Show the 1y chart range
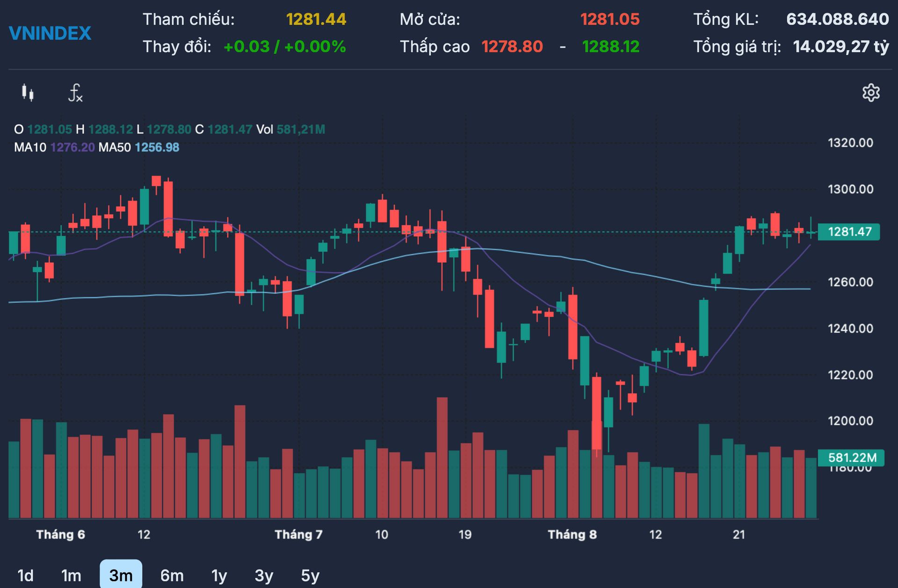This screenshot has height=588, width=898. click(x=219, y=575)
